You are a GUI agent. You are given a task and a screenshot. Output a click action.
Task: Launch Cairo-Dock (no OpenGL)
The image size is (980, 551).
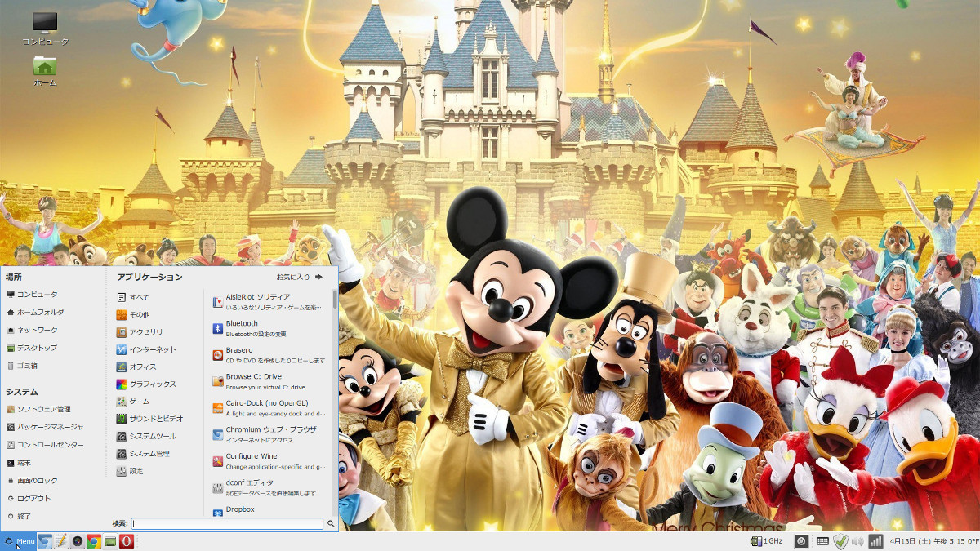[x=269, y=407]
